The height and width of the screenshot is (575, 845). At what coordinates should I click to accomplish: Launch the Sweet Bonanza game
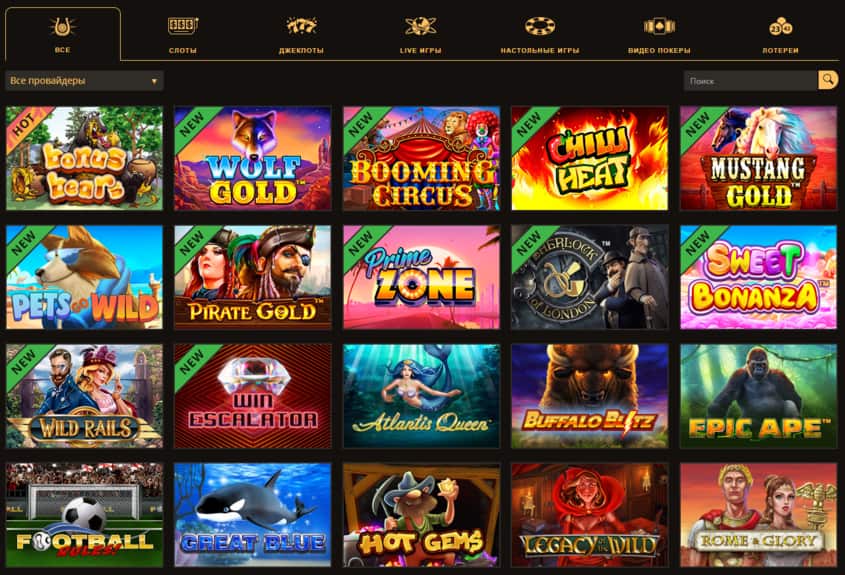click(x=759, y=277)
